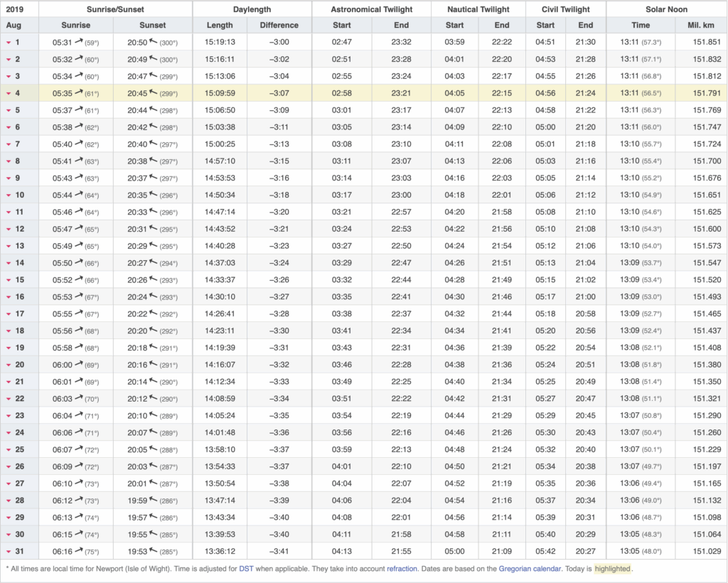Click the sunrise direction arrow for Aug 31

(x=78, y=551)
